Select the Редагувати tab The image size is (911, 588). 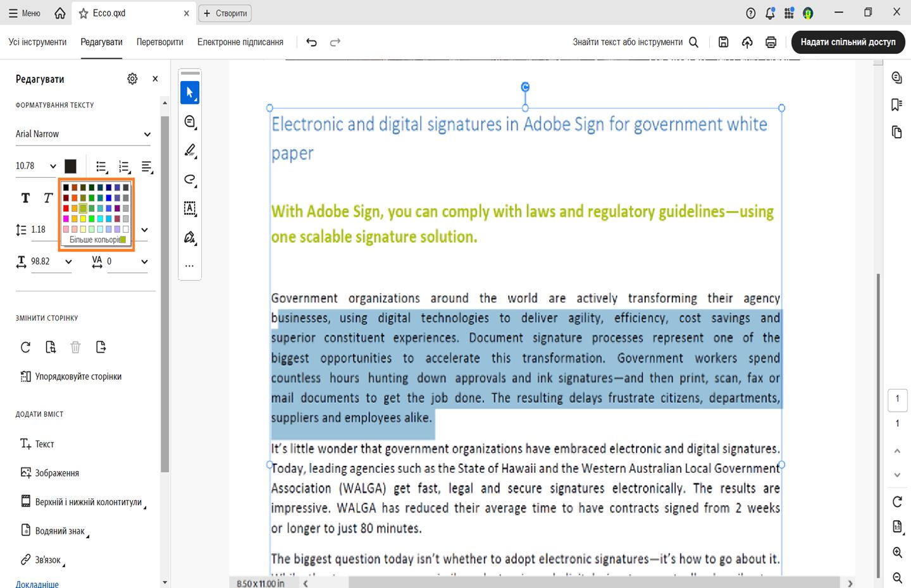(101, 42)
